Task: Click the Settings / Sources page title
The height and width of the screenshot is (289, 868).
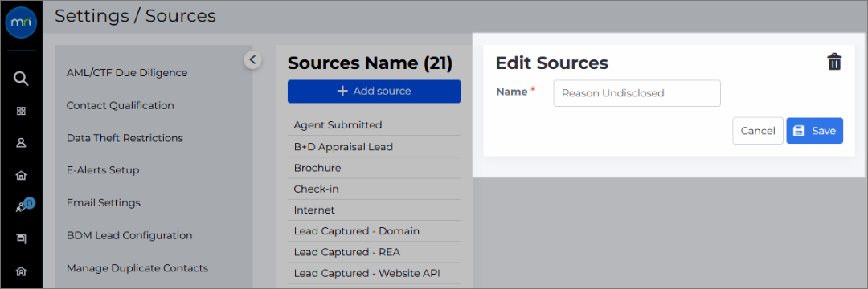Action: click(x=135, y=16)
